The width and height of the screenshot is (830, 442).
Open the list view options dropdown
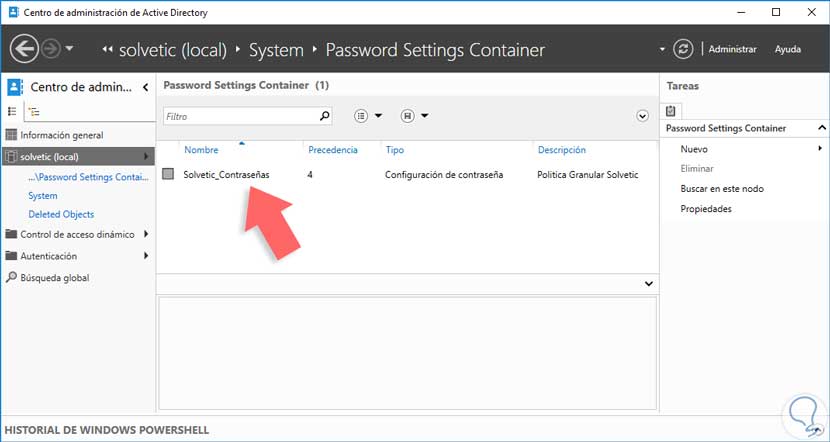point(368,116)
